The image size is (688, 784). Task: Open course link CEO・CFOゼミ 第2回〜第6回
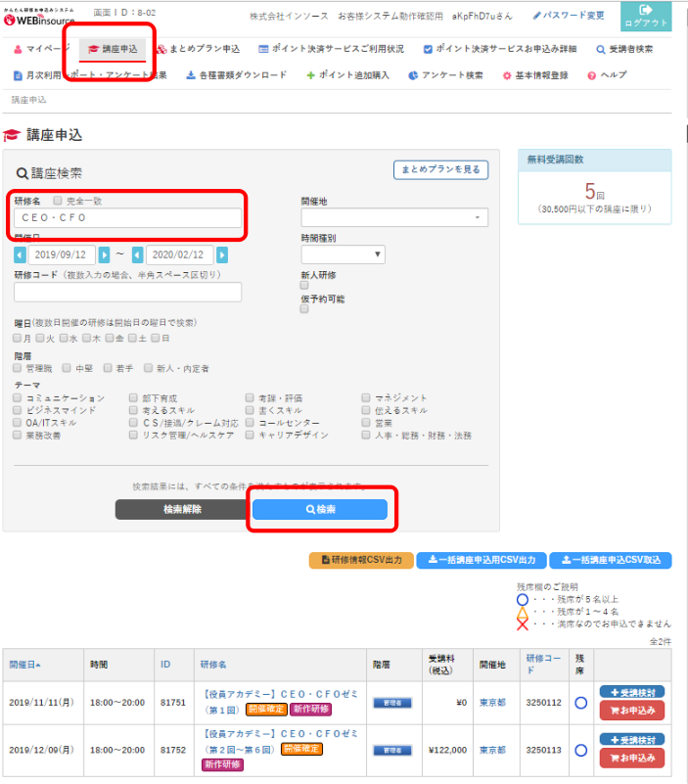[280, 741]
